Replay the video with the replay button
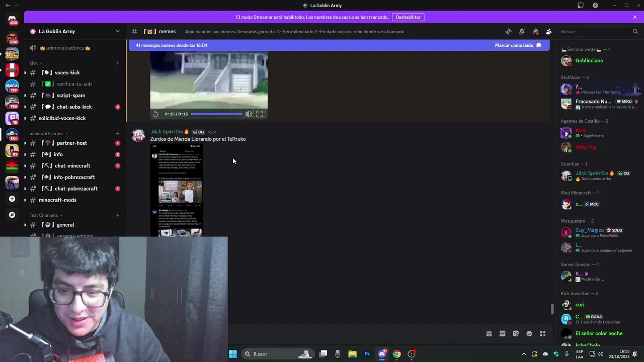Viewport: 644px width, 362px height. click(x=156, y=114)
